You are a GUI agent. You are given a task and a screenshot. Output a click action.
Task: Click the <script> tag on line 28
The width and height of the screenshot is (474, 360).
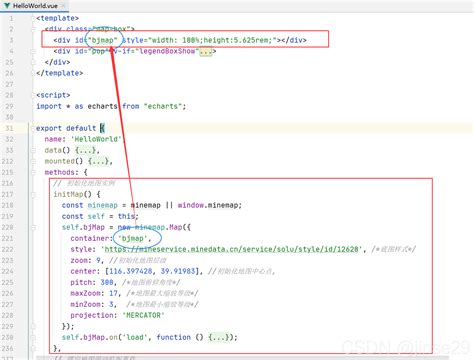[x=53, y=95]
